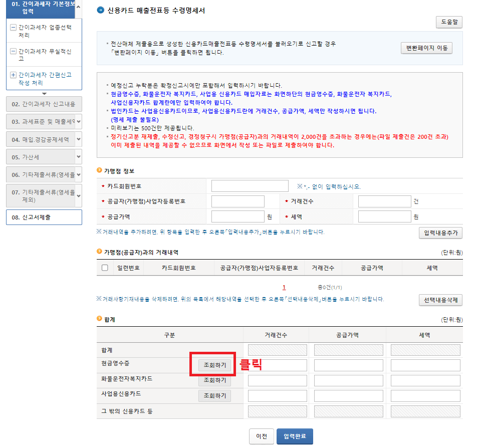Screen dimensions: 480x448
Task: Focus the 현금영수증 거래건수 field
Action: pyautogui.click(x=278, y=365)
